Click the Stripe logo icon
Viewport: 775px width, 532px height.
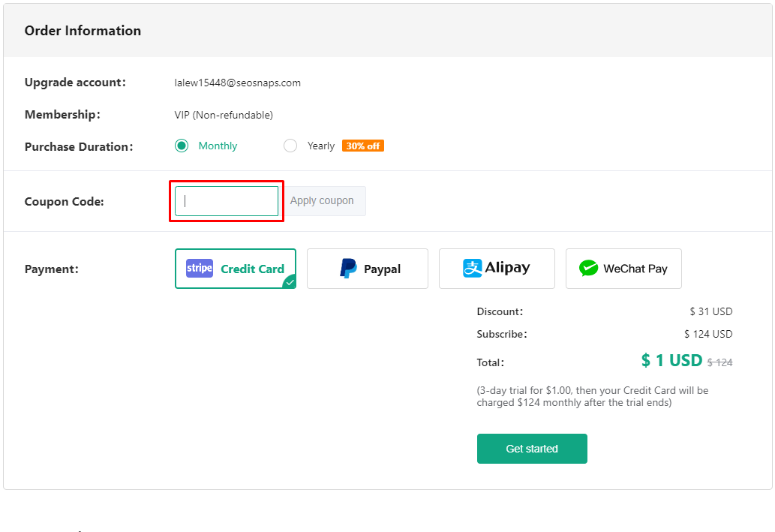pyautogui.click(x=200, y=269)
